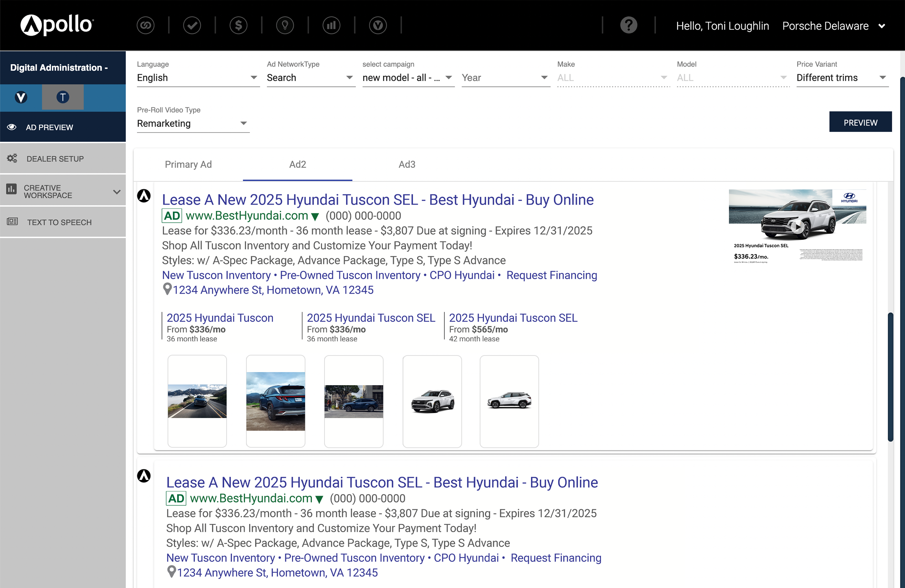Screen dimensions: 905x588
Task: Open Pre-Roll Video Type dropdown
Action: 193,124
